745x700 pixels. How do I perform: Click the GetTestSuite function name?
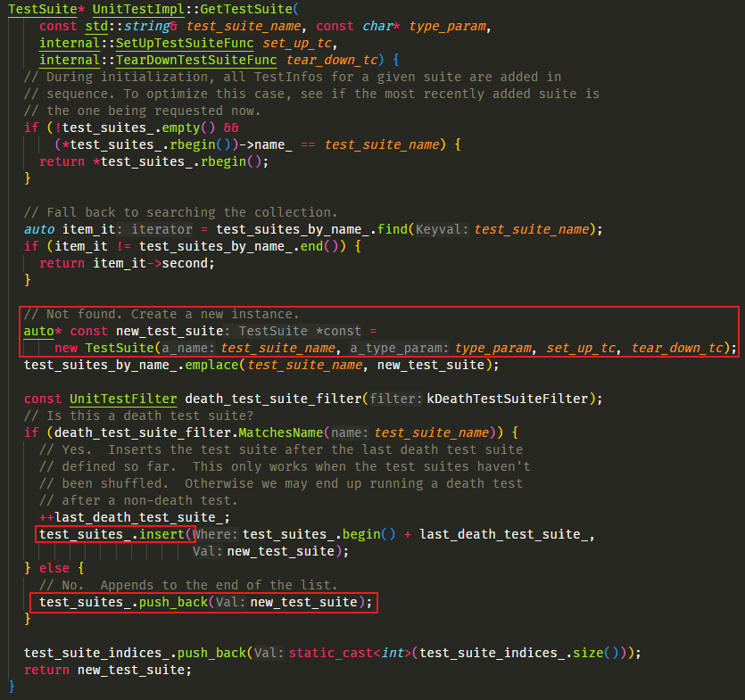click(246, 9)
